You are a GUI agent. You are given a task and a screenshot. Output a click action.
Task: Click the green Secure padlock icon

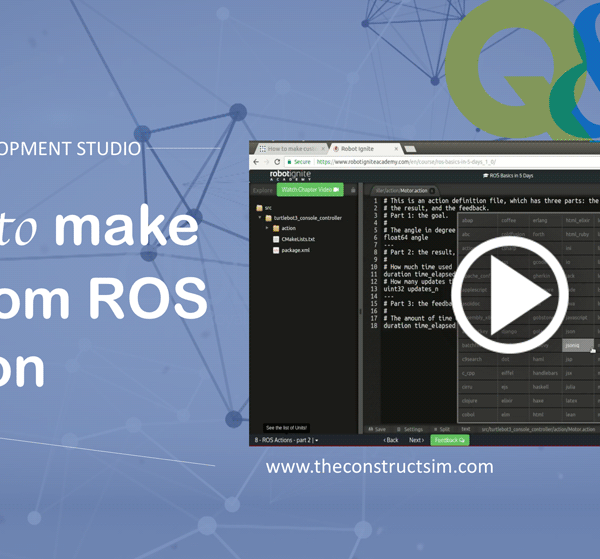click(x=290, y=162)
